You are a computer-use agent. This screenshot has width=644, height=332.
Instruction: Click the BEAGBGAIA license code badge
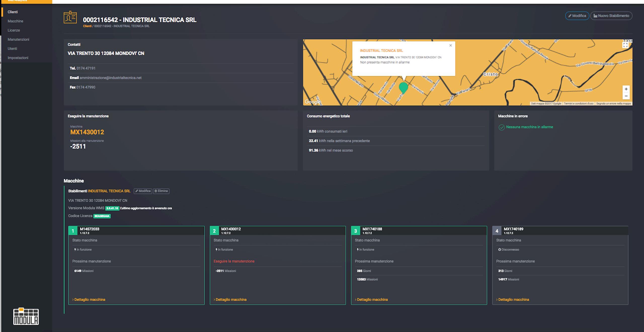pyautogui.click(x=102, y=216)
